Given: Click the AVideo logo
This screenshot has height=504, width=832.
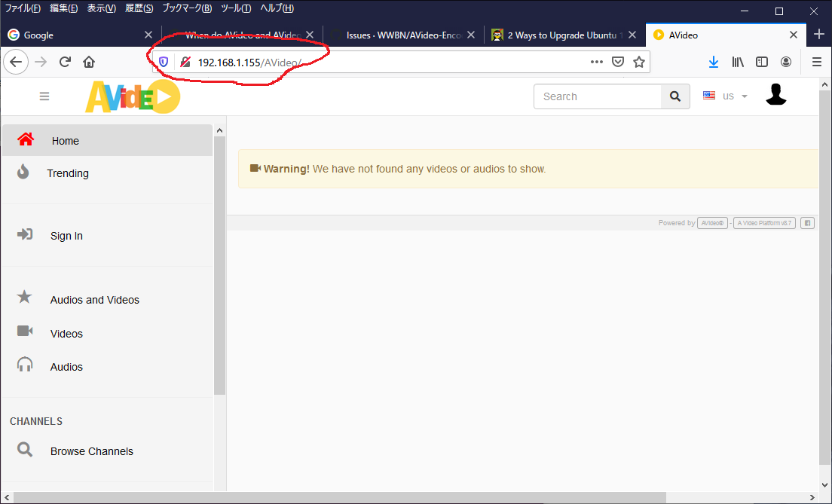Looking at the screenshot, I should click(x=133, y=96).
